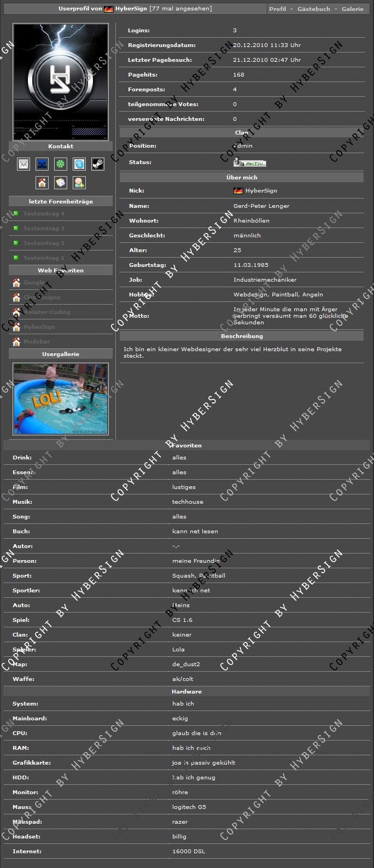Click the green ICQ flower icon
This screenshot has width=374, height=868.
61,164
